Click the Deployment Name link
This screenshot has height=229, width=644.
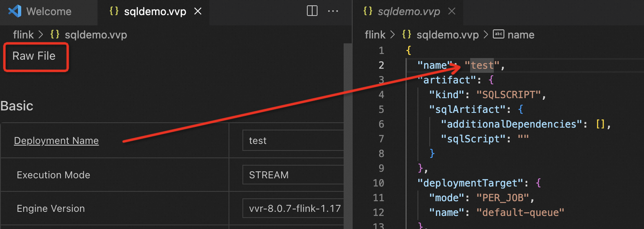point(56,141)
